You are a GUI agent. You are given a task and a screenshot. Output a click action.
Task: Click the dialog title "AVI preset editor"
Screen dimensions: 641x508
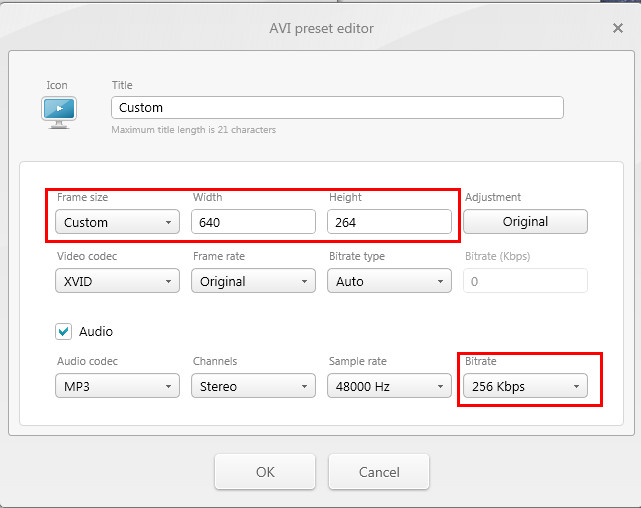321,28
